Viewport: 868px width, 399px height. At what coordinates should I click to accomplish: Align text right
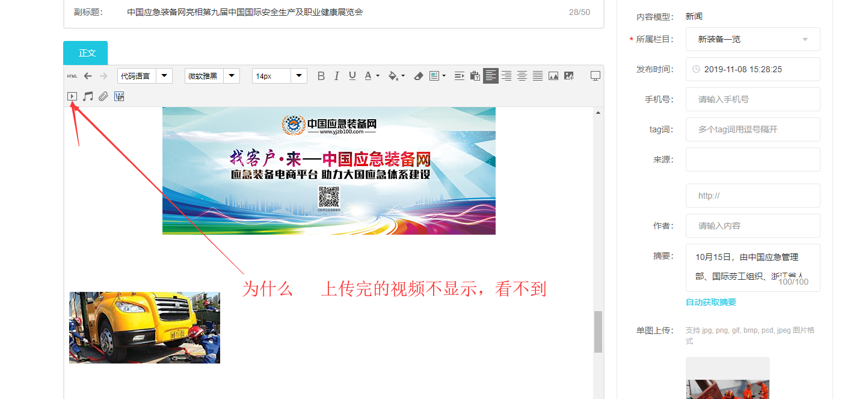[x=506, y=76]
